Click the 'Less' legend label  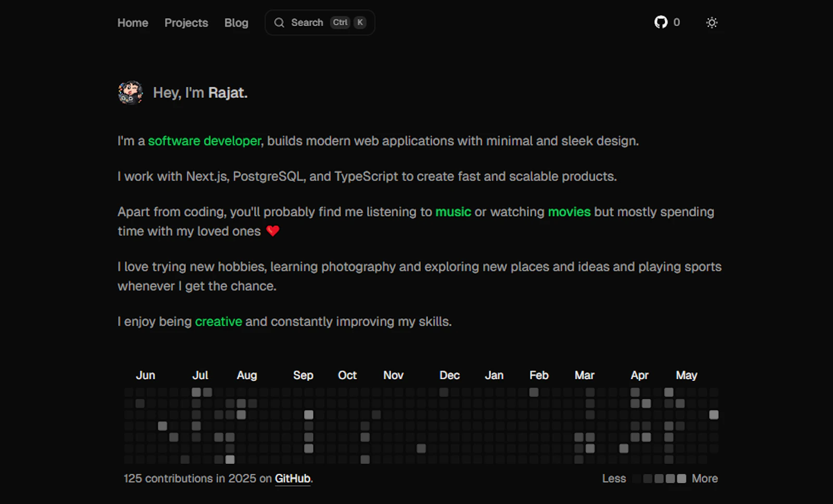click(614, 479)
